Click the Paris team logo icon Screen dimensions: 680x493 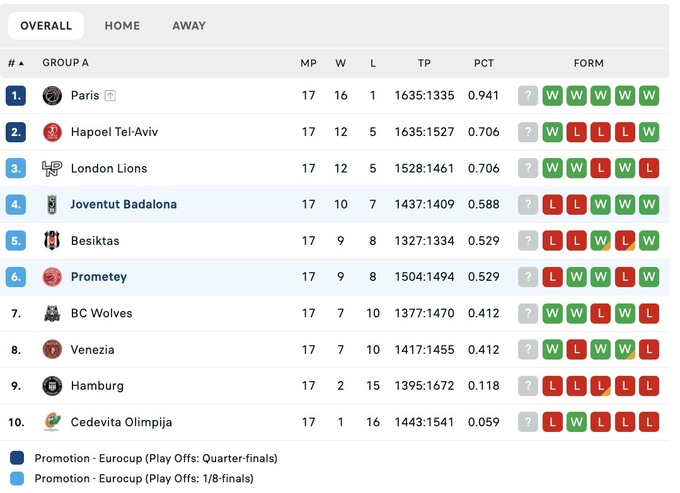[52, 96]
